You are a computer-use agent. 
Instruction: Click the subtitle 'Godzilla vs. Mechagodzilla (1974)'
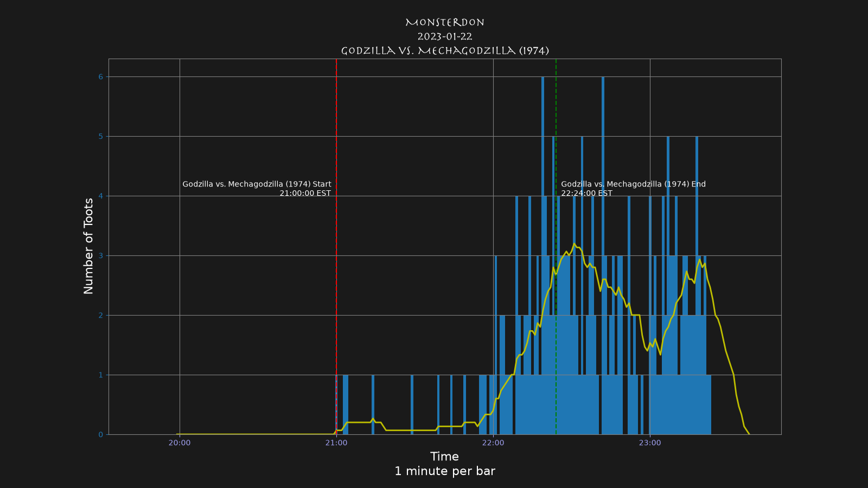(445, 51)
